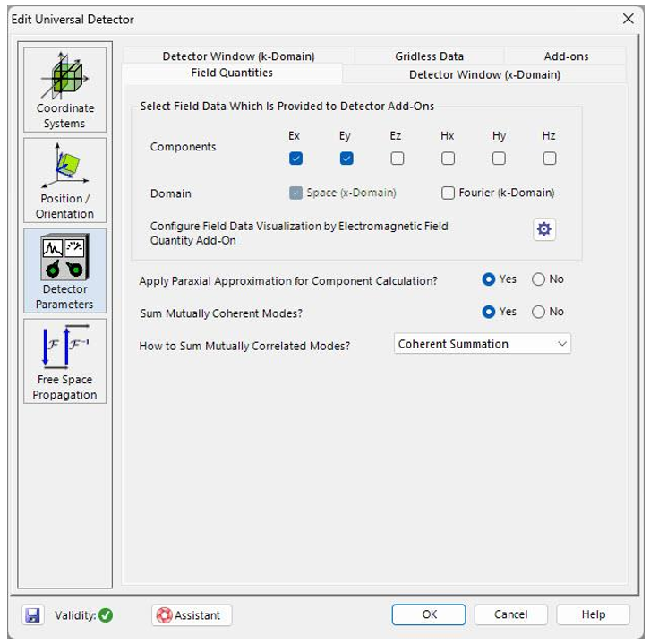The image size is (650, 644).
Task: Click the Cancel button
Action: (x=510, y=614)
